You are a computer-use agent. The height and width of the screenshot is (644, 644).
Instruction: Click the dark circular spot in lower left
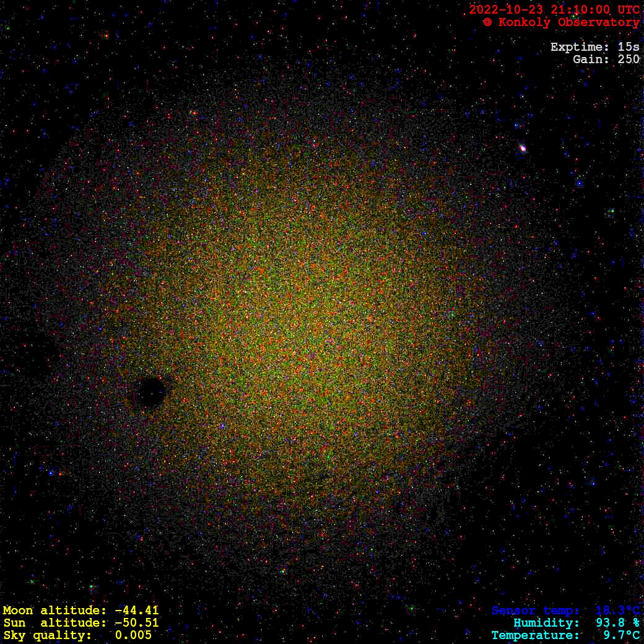151,392
